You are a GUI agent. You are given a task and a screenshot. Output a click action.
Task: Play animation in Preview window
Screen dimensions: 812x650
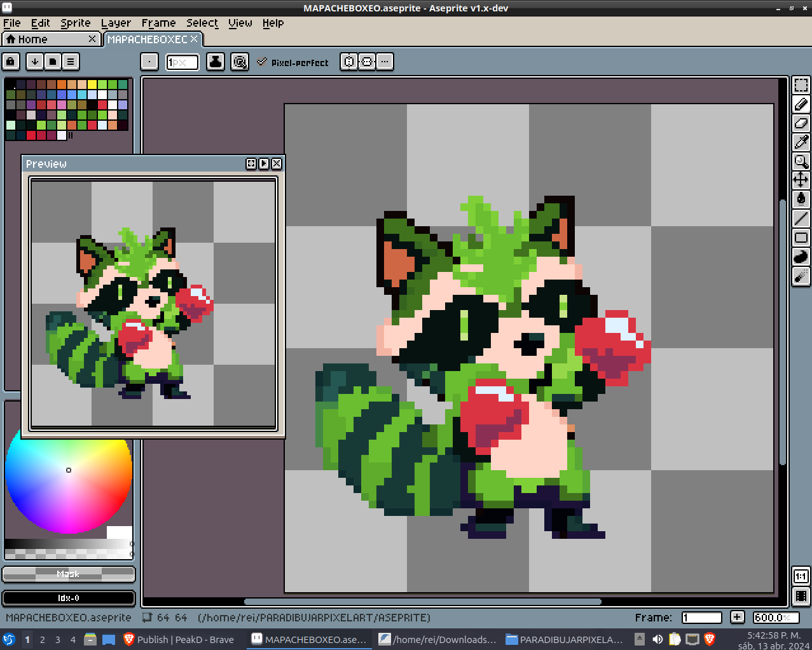click(264, 164)
